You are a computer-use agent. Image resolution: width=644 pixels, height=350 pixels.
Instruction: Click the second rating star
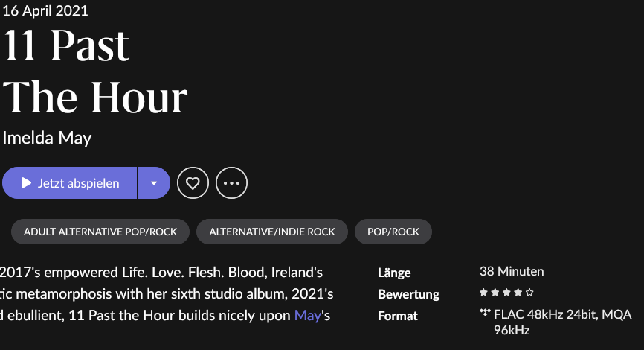pos(495,293)
